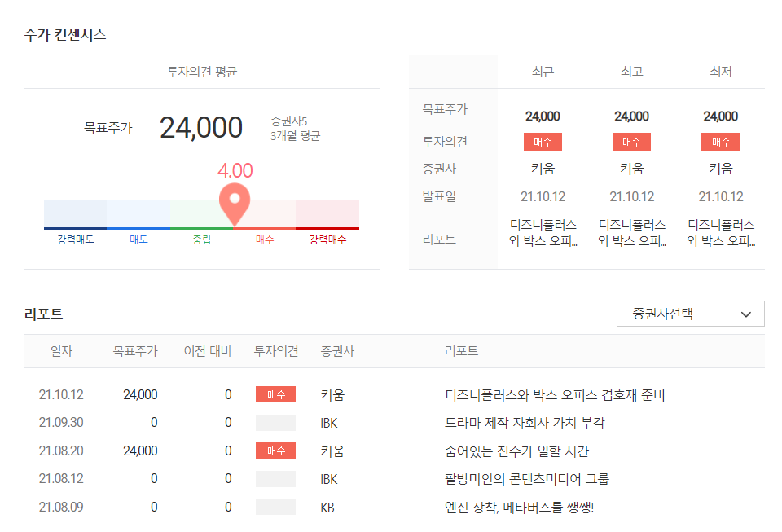Viewport: 782px width, 532px height.
Task: Select the 중립 segment on rating bar
Action: pos(201,215)
